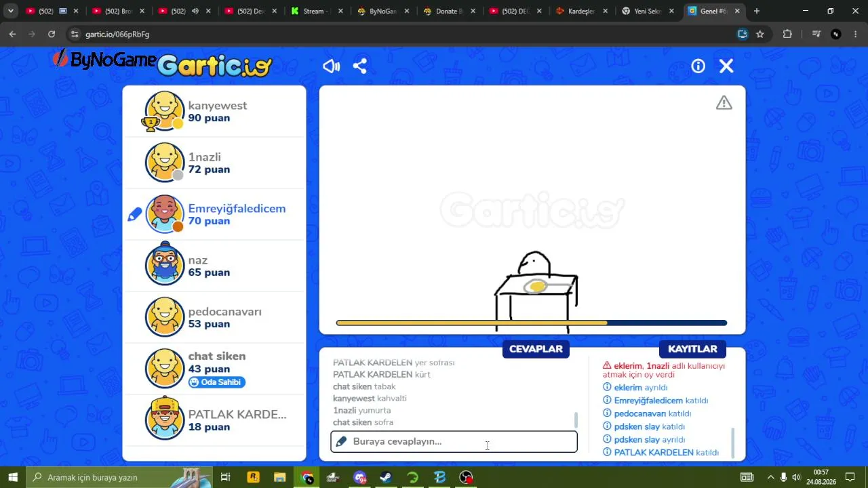Open the browser tab search dropdown
The height and width of the screenshot is (488, 868).
click(x=10, y=11)
